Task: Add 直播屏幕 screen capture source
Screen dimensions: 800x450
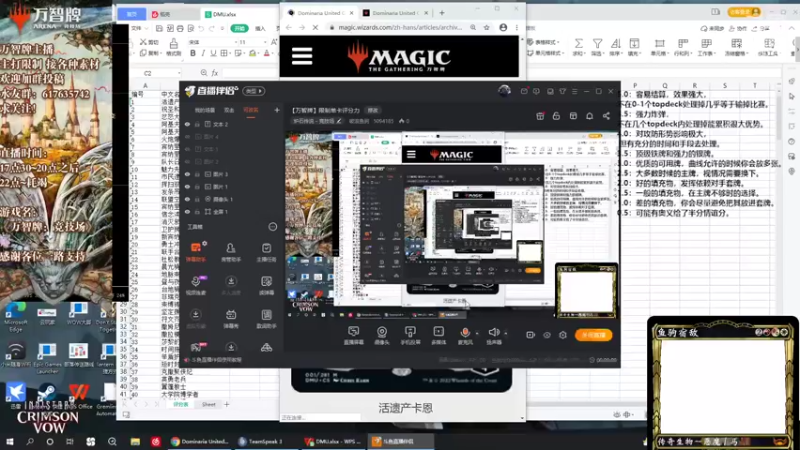Action: tap(353, 335)
